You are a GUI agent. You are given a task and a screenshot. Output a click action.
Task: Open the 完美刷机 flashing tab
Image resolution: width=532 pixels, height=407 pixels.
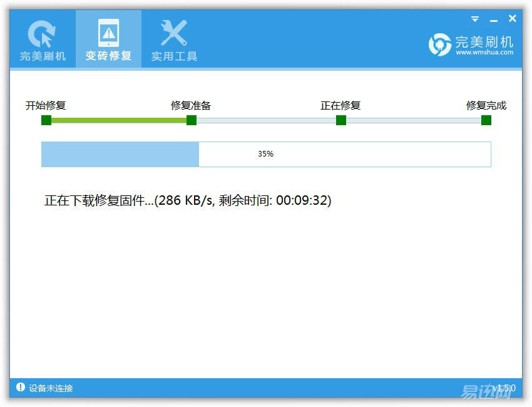[43, 39]
